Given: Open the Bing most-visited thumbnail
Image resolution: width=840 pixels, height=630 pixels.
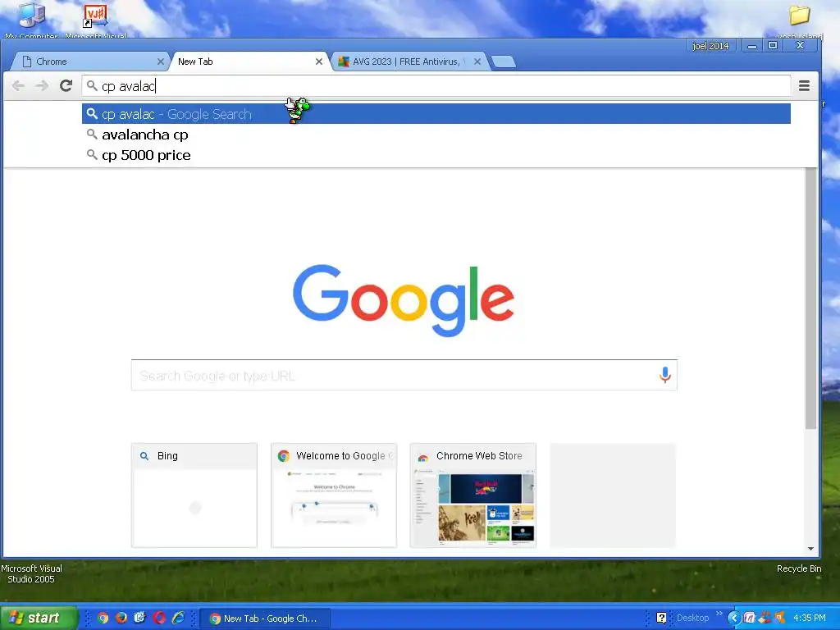Looking at the screenshot, I should pos(194,495).
